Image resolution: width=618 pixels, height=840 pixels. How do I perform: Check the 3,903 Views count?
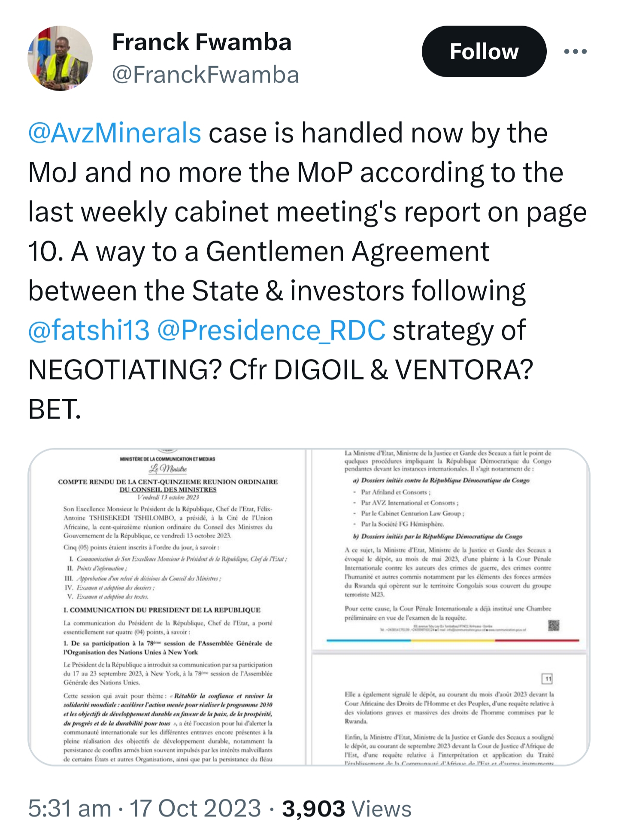click(347, 809)
